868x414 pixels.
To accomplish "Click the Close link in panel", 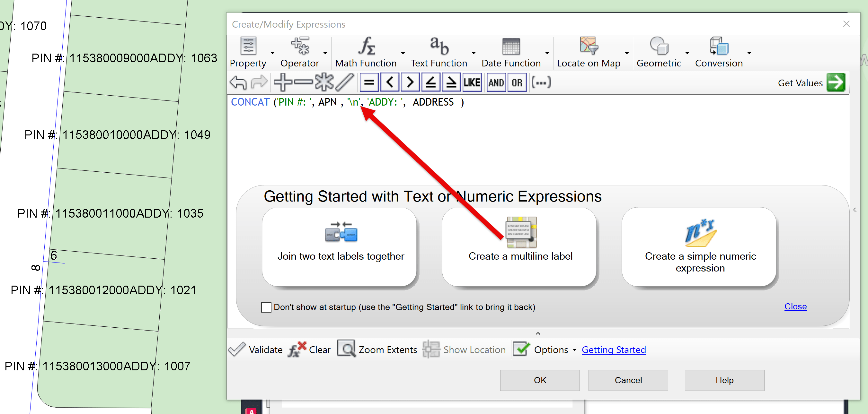I will (795, 306).
